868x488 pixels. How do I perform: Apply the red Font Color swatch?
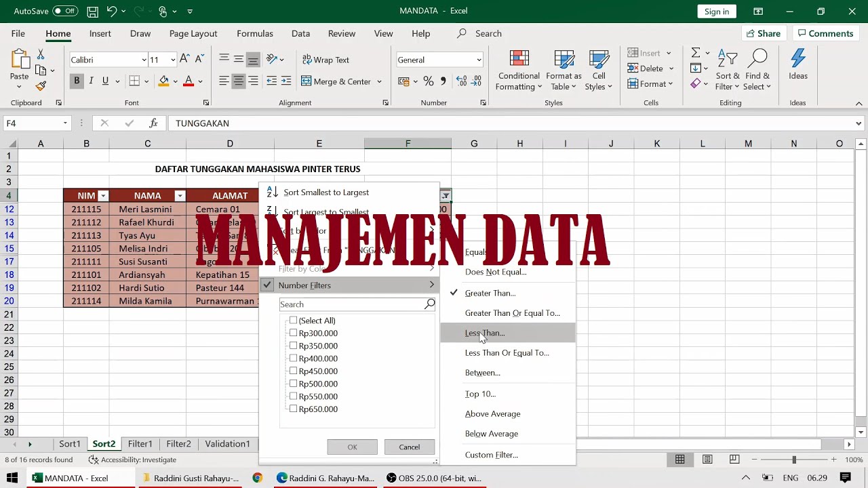189,81
